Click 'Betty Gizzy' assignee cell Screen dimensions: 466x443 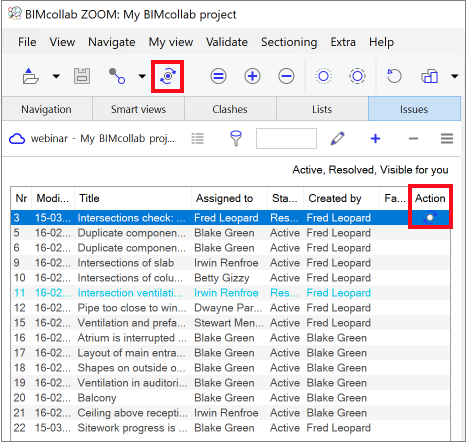tap(222, 278)
